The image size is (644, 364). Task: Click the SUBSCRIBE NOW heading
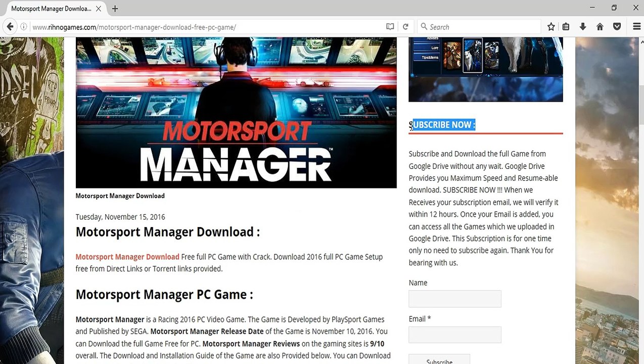(x=442, y=125)
